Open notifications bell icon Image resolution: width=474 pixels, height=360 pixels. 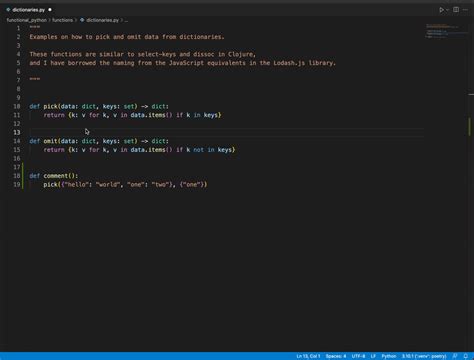click(x=466, y=356)
